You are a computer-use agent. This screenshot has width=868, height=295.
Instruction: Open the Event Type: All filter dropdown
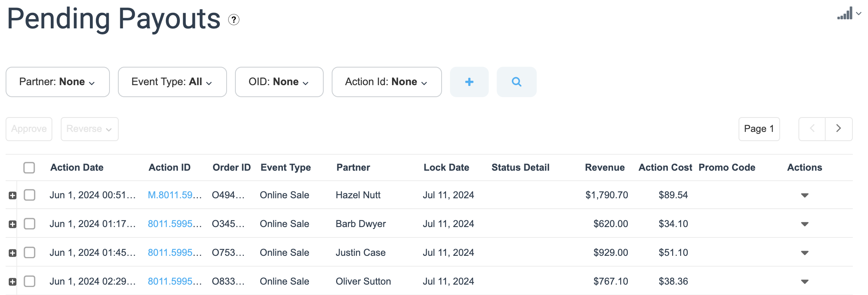point(172,82)
